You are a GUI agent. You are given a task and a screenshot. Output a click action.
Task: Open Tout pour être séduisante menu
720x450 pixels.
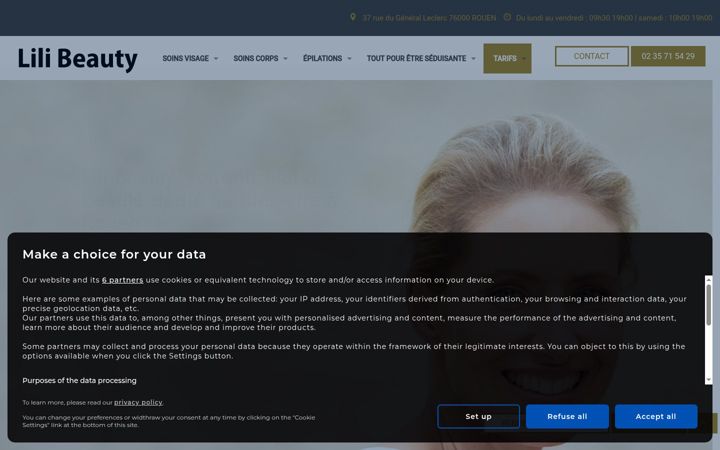pyautogui.click(x=416, y=58)
